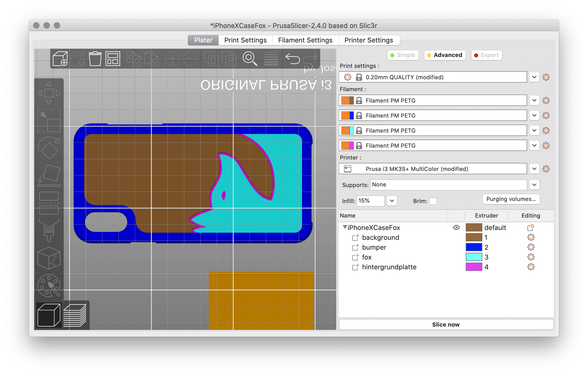Click the editing gear for hintergrundplatte part

pyautogui.click(x=531, y=267)
